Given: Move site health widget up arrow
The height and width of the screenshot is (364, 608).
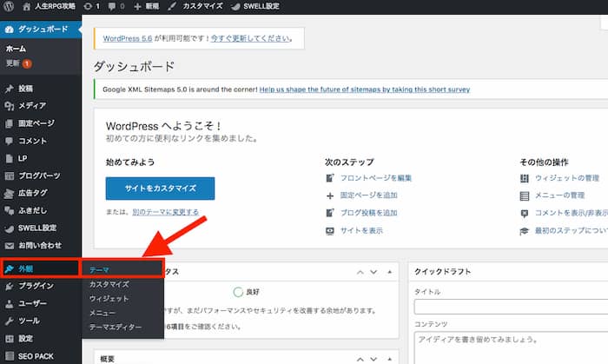Looking at the screenshot, I should coord(360,272).
